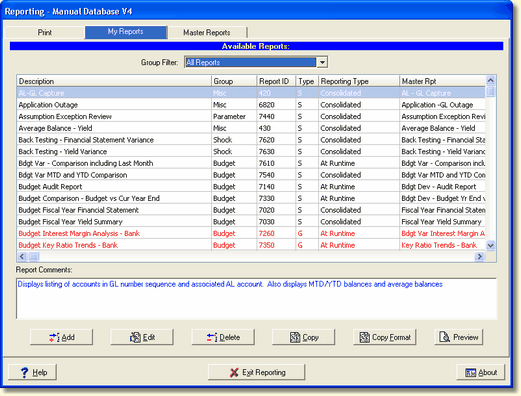
Task: Select the Application Outage report row
Action: click(251, 105)
